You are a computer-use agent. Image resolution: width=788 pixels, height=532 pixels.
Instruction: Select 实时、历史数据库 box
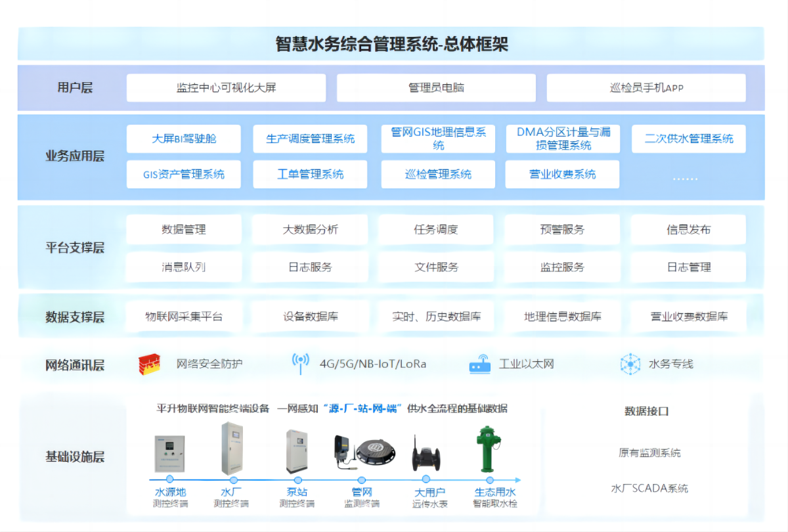tap(436, 317)
